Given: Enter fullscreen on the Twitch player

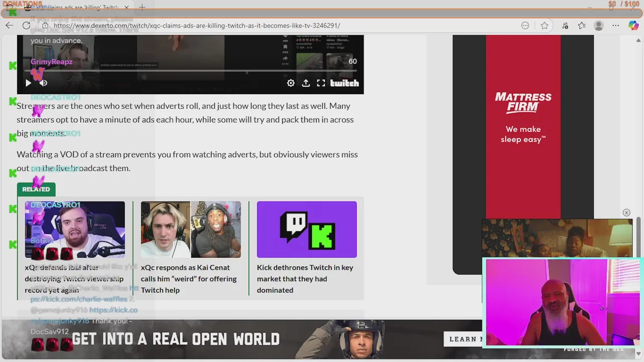Looking at the screenshot, I should click(x=321, y=83).
